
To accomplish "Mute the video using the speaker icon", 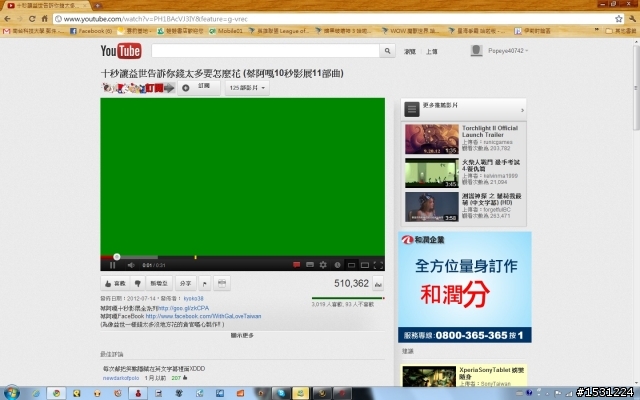I will point(131,265).
